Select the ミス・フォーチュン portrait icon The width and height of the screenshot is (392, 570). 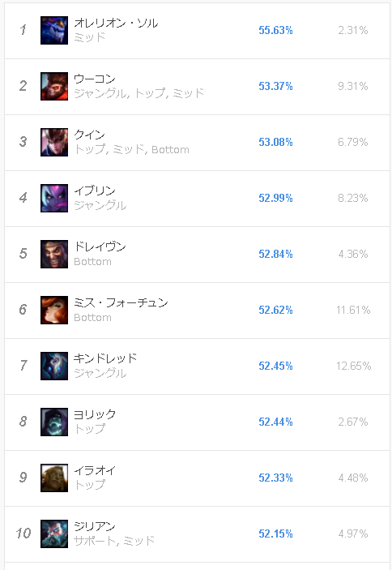pyautogui.click(x=54, y=310)
